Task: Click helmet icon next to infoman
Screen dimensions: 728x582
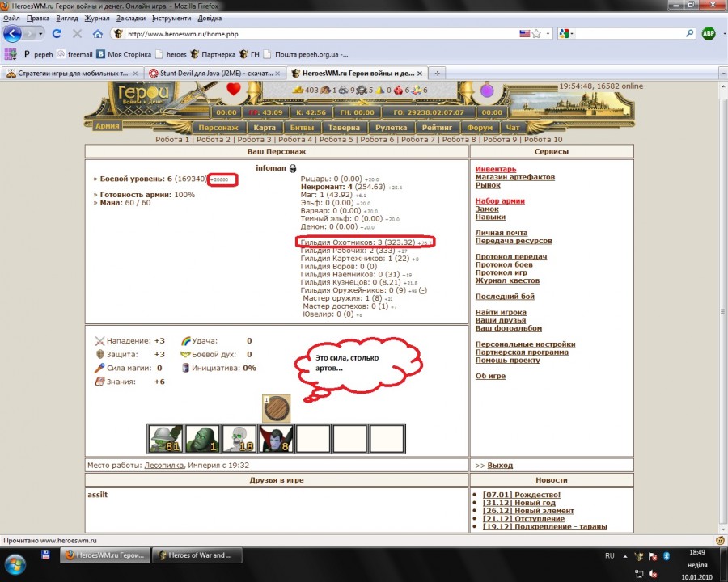Action: click(x=293, y=168)
